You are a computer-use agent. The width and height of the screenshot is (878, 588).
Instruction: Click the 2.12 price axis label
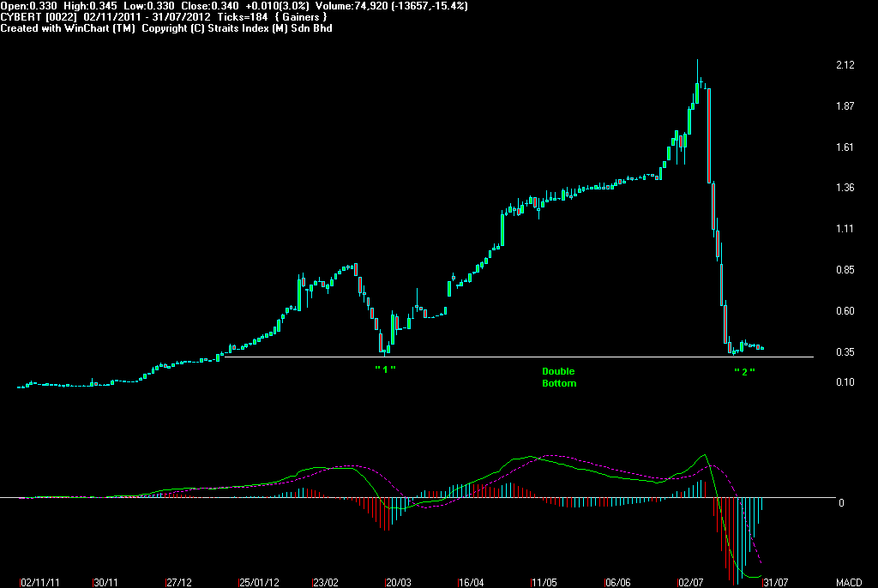coord(845,65)
